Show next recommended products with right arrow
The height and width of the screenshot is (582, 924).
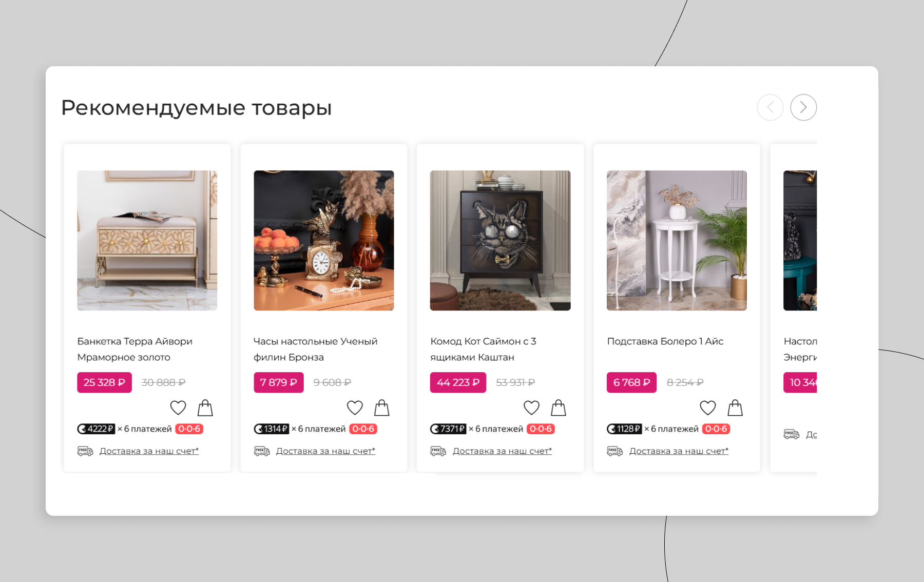[803, 107]
